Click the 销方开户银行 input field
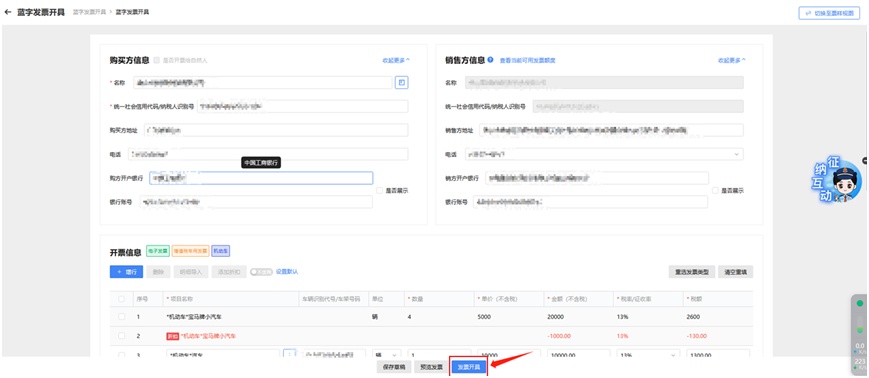This screenshot has height=378, width=869. [x=597, y=178]
